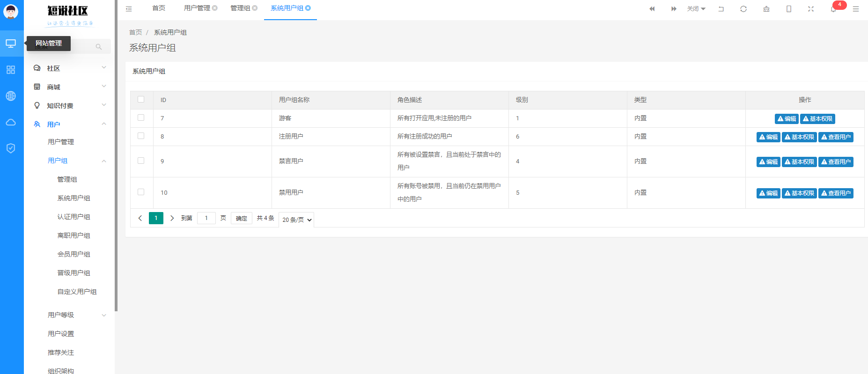Close the 用户管理 tab
Viewport: 868px width, 374px height.
click(x=215, y=8)
